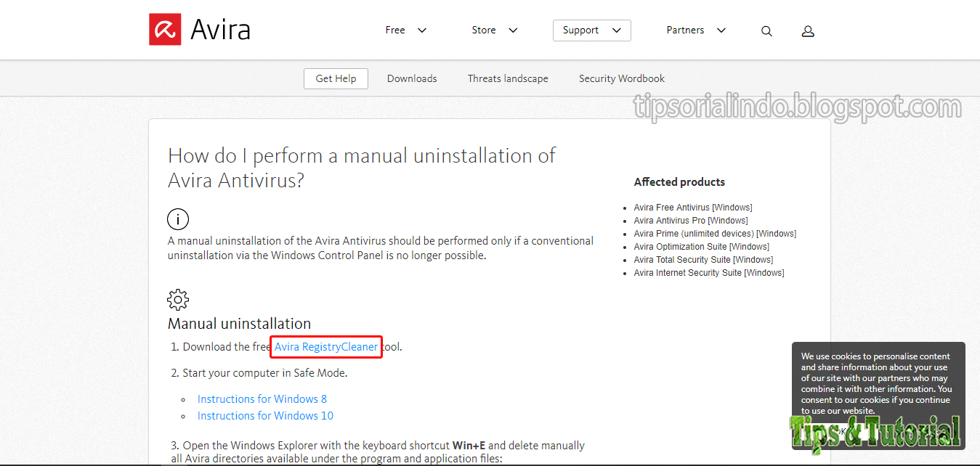The width and height of the screenshot is (980, 466).
Task: Click the conventional uninstallation note paragraph
Action: tap(381, 248)
